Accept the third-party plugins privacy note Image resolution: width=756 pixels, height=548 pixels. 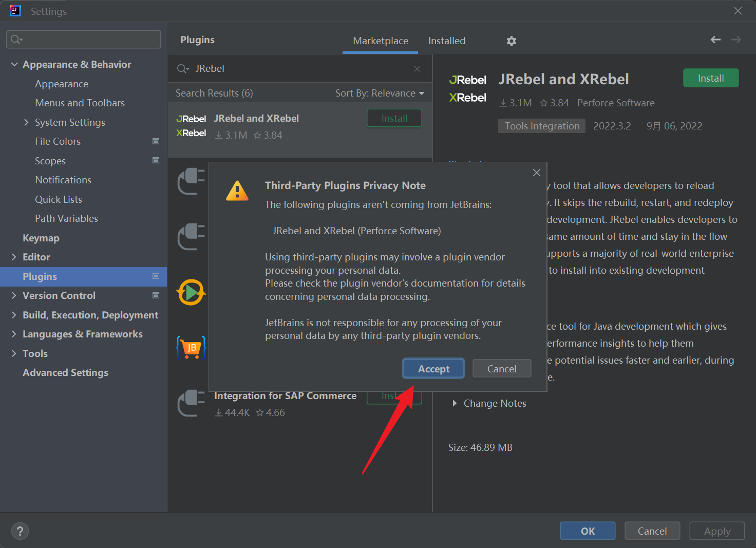click(433, 369)
